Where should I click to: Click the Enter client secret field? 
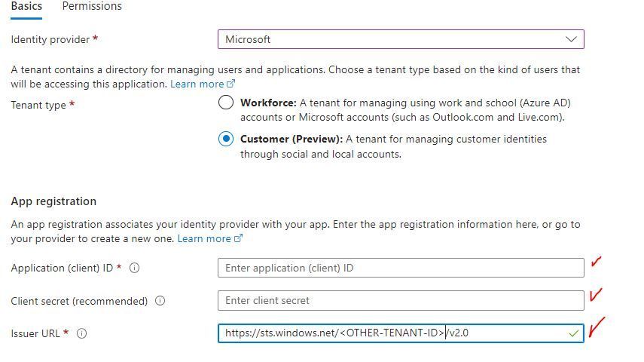click(399, 300)
